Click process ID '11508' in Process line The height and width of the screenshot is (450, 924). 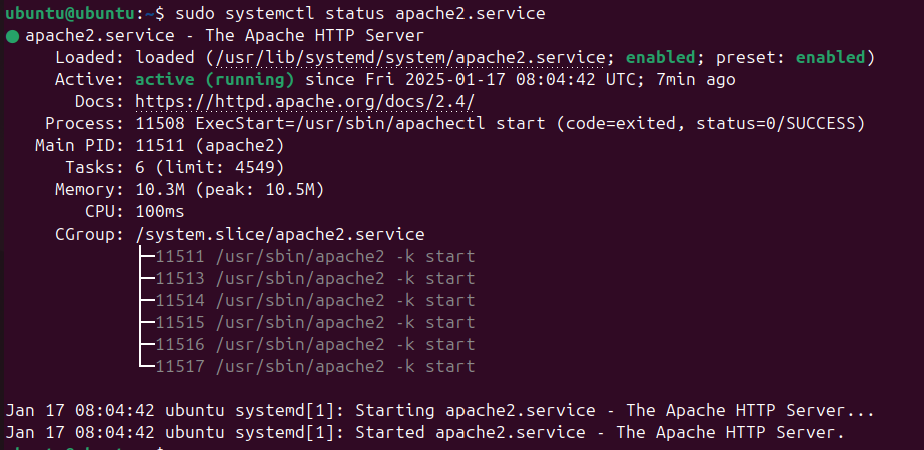point(160,124)
